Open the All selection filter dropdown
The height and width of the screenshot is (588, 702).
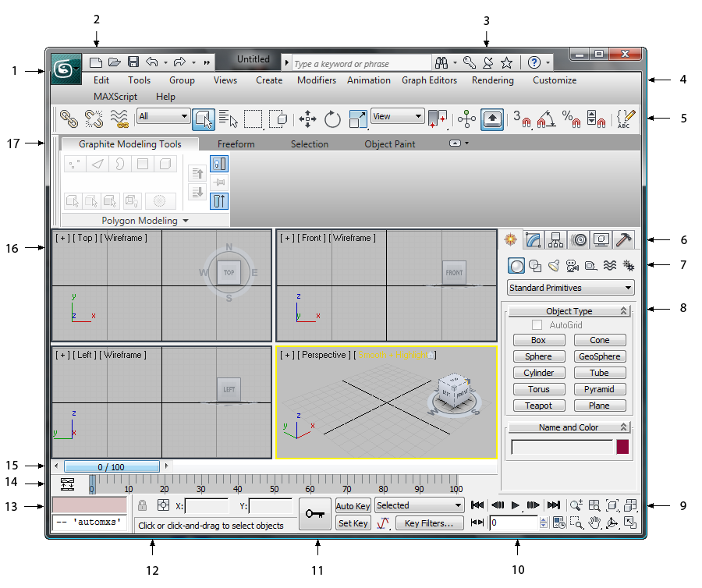(x=163, y=117)
